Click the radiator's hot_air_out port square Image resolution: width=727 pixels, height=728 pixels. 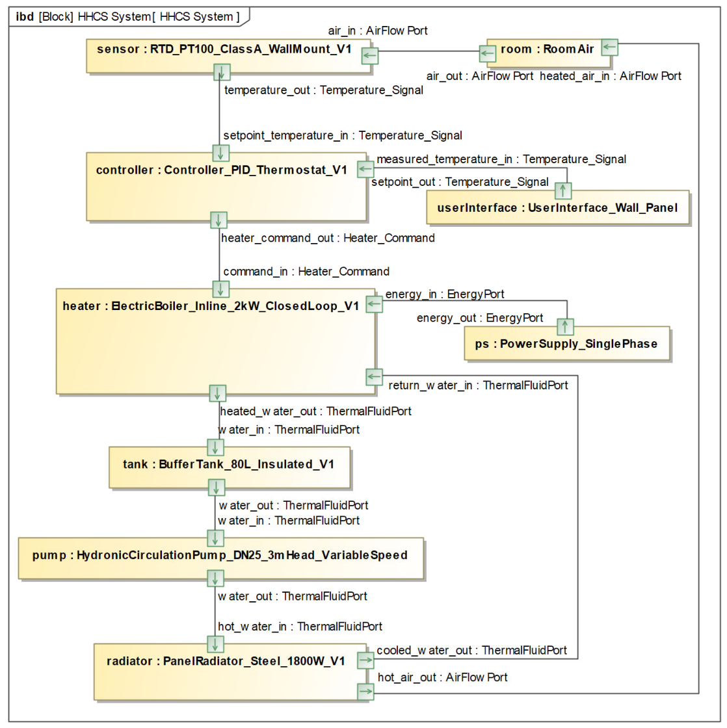pos(365,692)
